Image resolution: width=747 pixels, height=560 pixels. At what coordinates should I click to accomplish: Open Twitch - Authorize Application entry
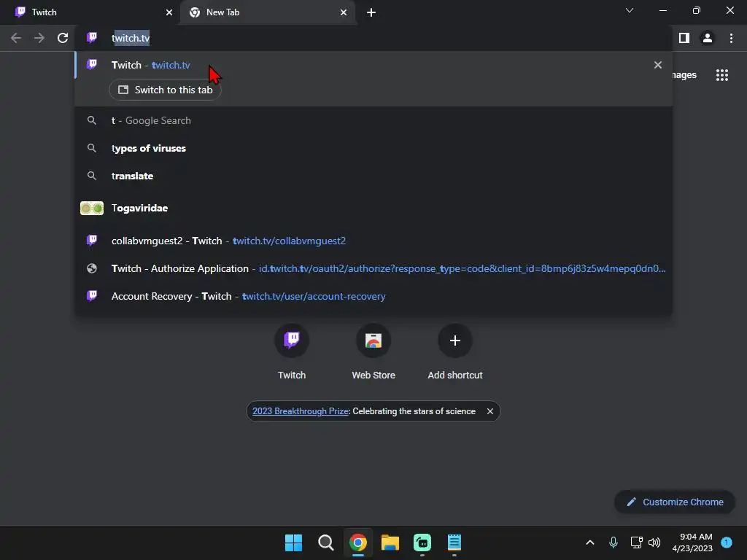point(373,268)
